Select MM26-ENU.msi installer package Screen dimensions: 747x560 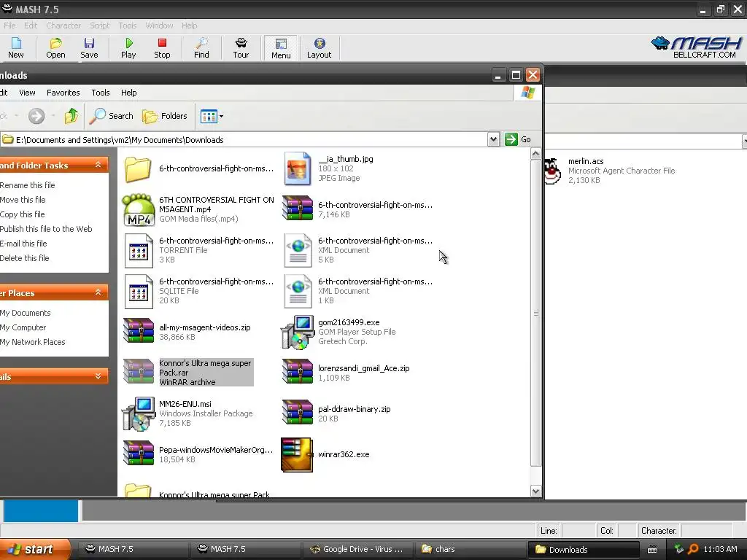click(187, 413)
